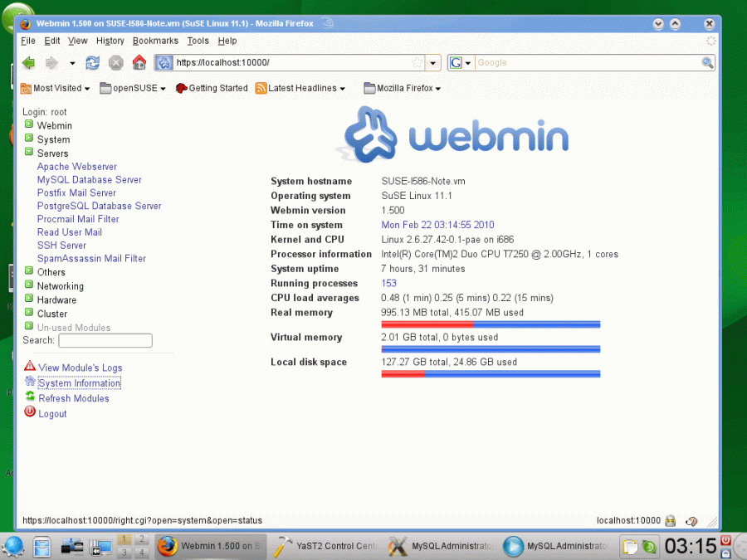Click the file manager icon in the taskbar
The height and width of the screenshot is (560, 747).
point(42,546)
